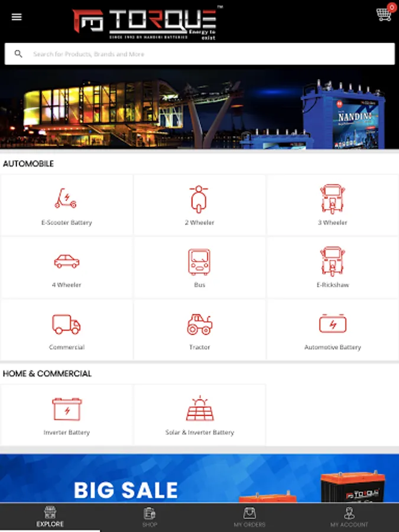The width and height of the screenshot is (399, 532).
Task: Choose the 2 Wheeler scooter icon
Action: [x=199, y=199]
